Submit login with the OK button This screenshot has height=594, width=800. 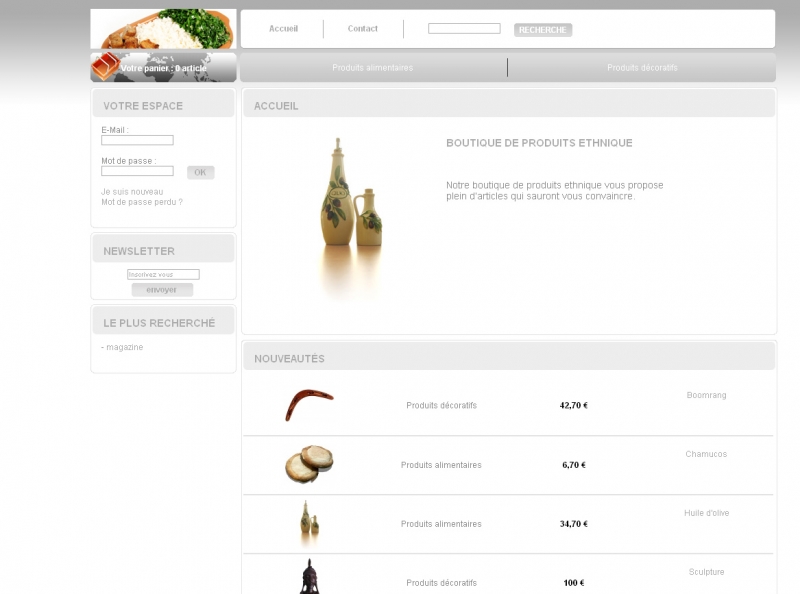tap(201, 172)
